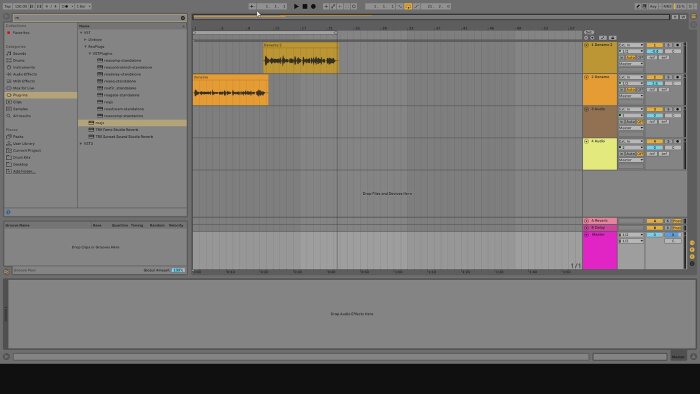Viewport: 700px width, 394px height.
Task: Open Packs under Places
Action: pyautogui.click(x=18, y=137)
